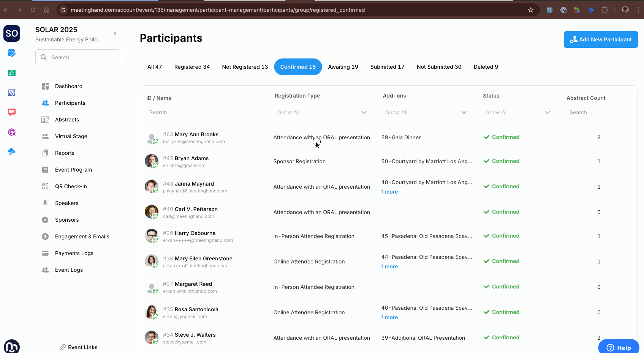This screenshot has height=353, width=644.
Task: Select the Speakers microphone icon
Action: tap(45, 203)
